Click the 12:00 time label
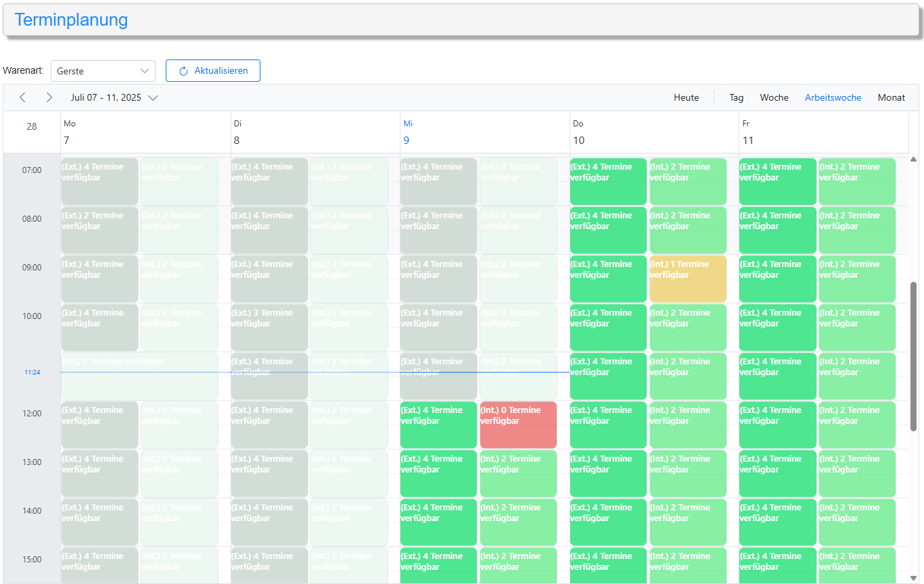Screen dimensions: 924x584 (32, 414)
